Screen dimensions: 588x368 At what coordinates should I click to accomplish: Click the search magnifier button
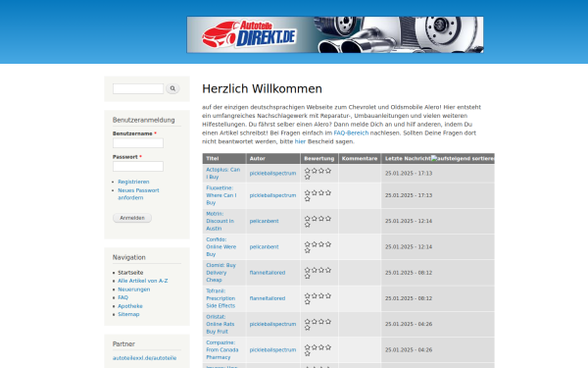[x=172, y=88]
